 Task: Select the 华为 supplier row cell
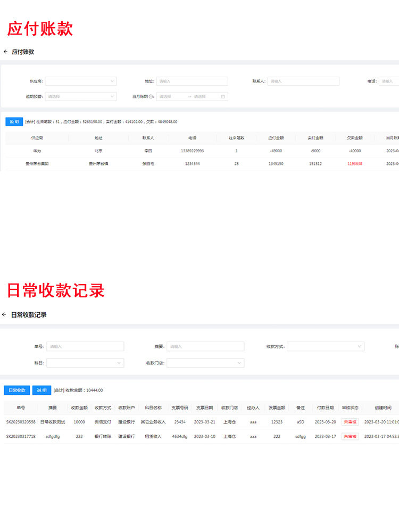click(37, 151)
